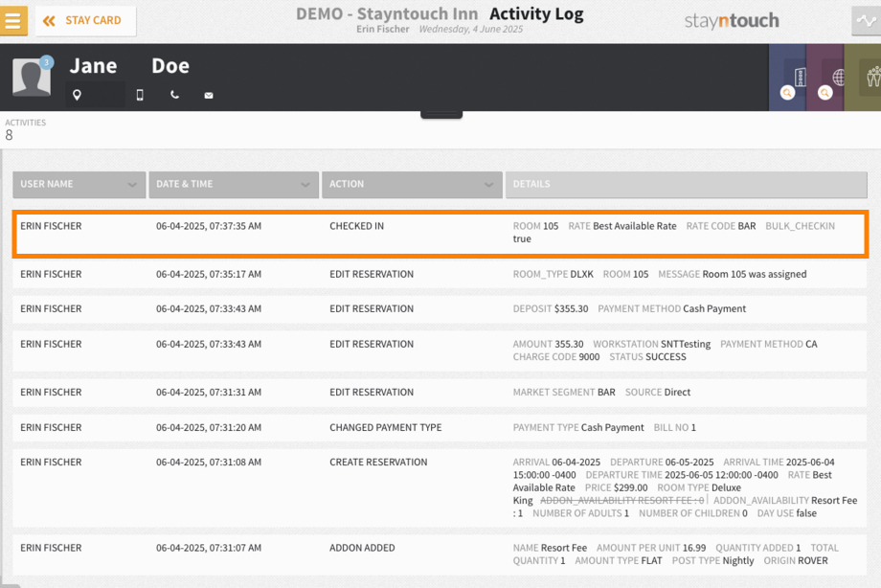Click the DETAILS column header

click(x=686, y=185)
